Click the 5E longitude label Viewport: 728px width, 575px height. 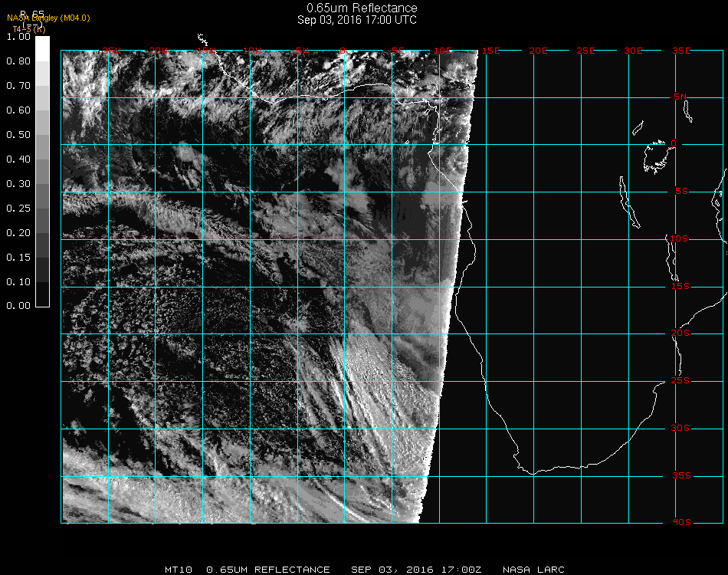coord(398,51)
